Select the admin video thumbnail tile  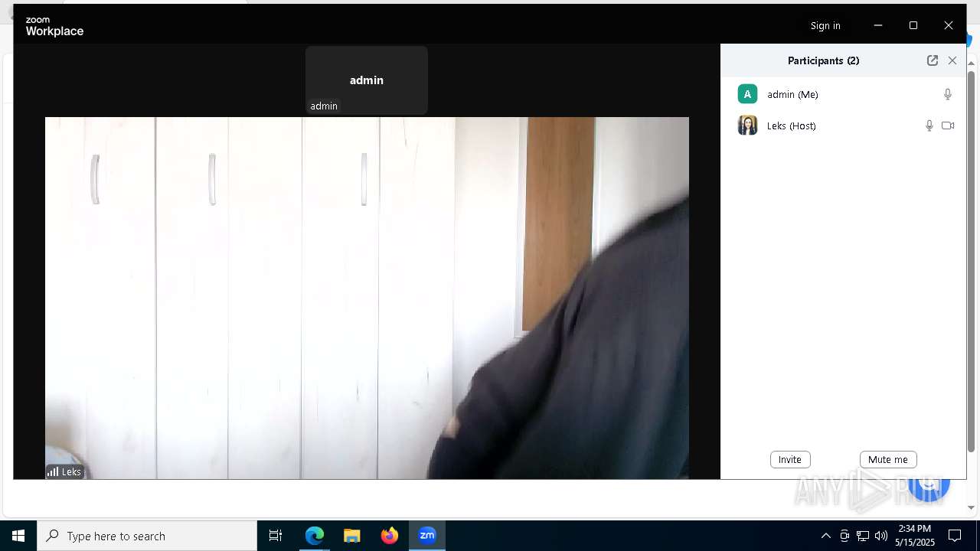click(367, 80)
